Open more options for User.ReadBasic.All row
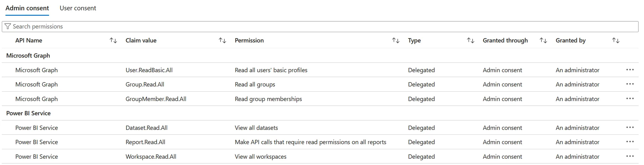The image size is (644, 165). [630, 70]
